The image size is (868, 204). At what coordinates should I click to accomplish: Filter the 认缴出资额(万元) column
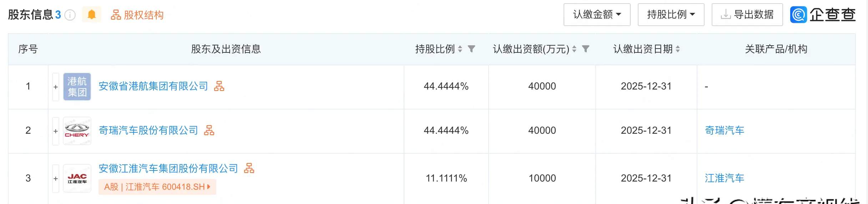586,49
